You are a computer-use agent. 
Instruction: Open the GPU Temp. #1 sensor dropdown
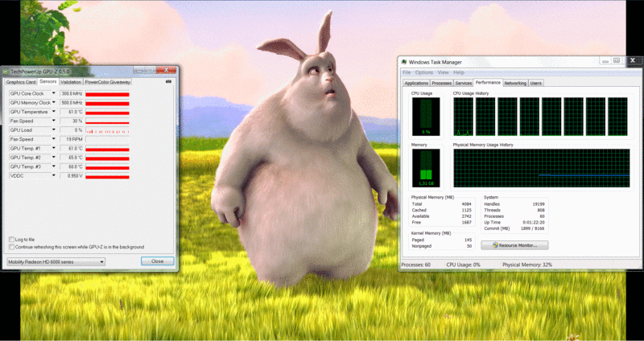point(53,148)
